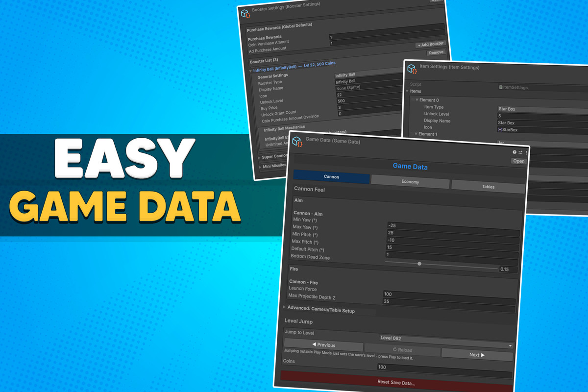Click the Game Data ScriptableObject asset icon
588x392 pixels.
pyautogui.click(x=297, y=142)
